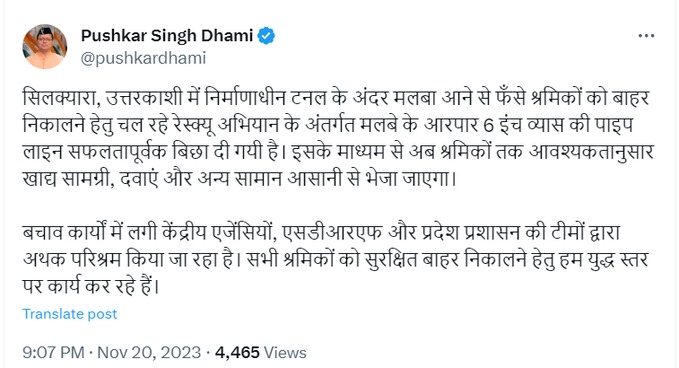679x368 pixels.
Task: Click the line starting लाइन सफलतापूर्वक
Action: coord(338,152)
